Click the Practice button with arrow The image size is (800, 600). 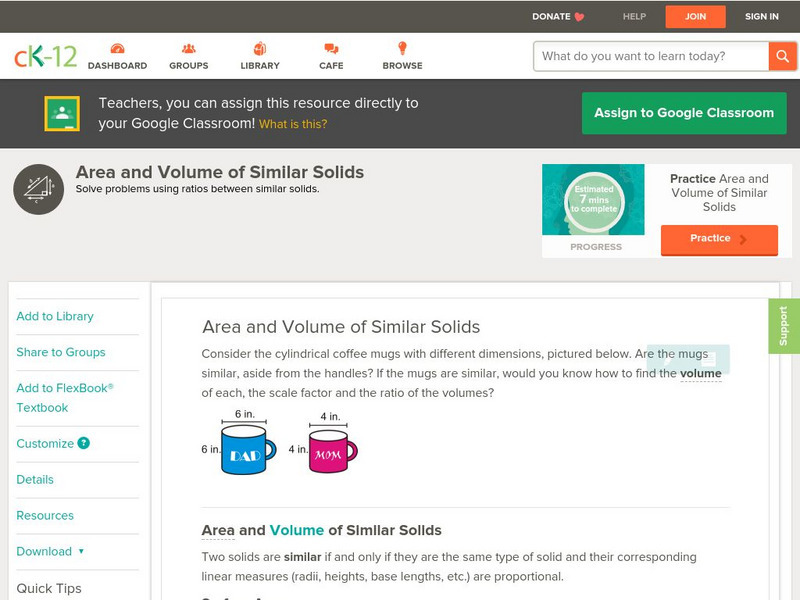718,239
